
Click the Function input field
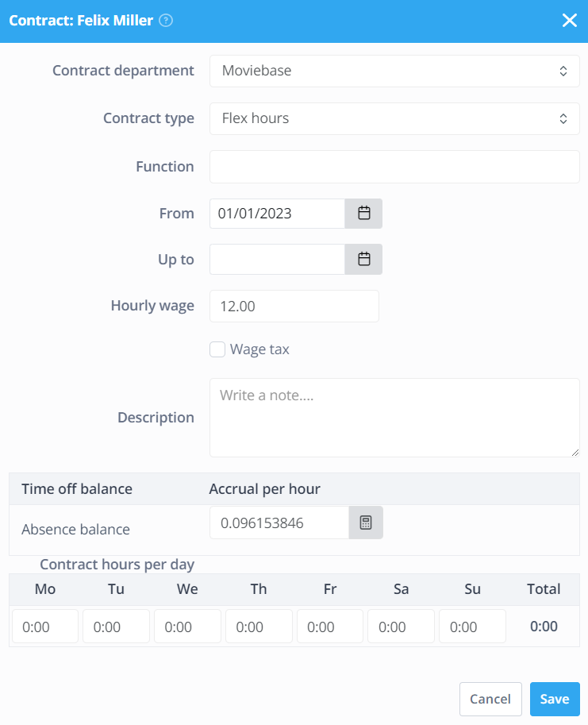point(394,167)
